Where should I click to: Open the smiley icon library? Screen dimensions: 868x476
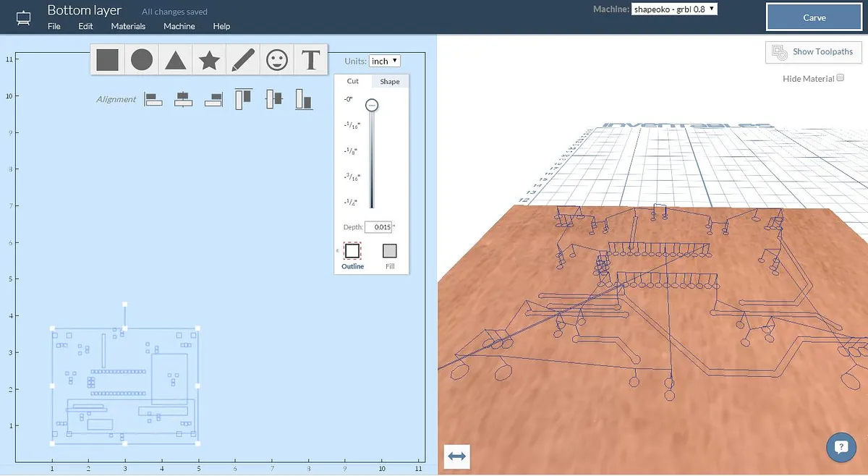coord(276,60)
